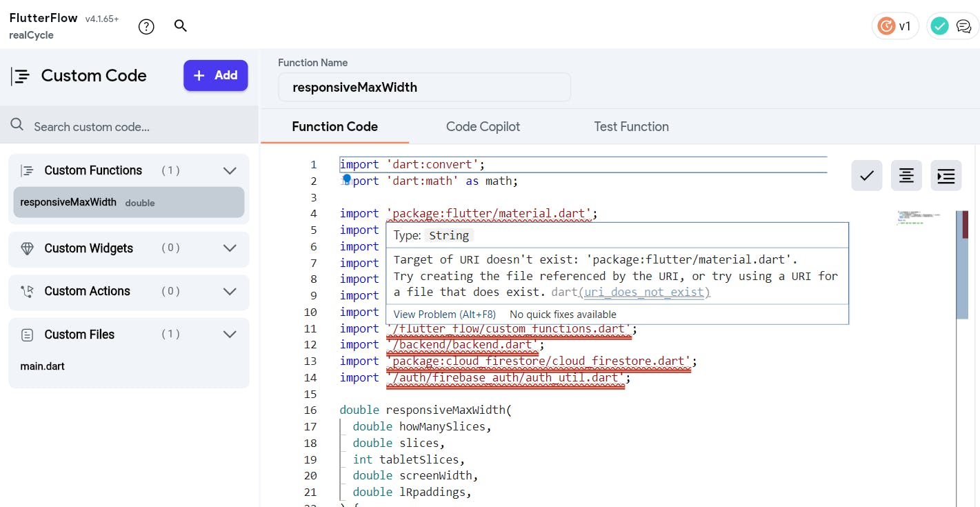Click the blue lightbulb on line 2
Image resolution: width=980 pixels, height=507 pixels.
tap(347, 179)
